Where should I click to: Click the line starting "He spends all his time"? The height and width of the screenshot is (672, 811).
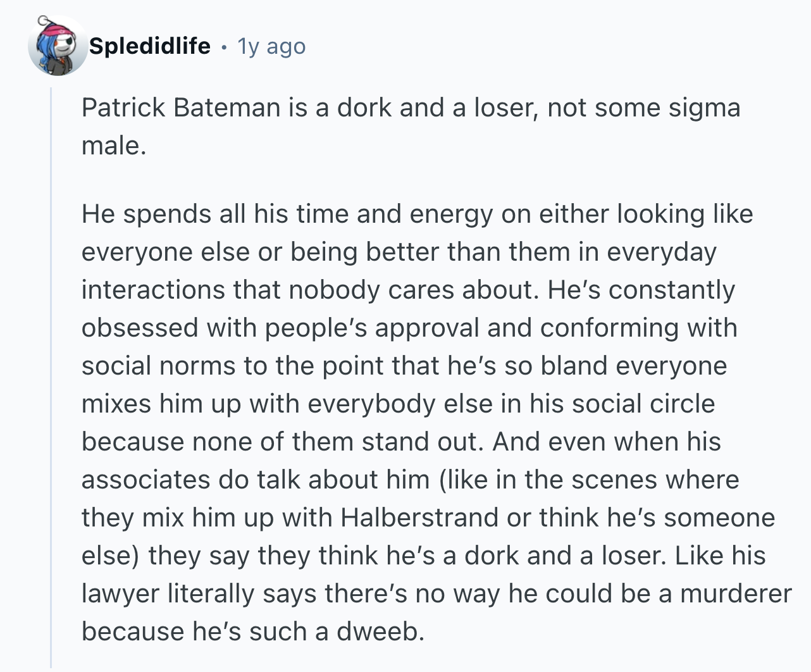[x=417, y=214]
